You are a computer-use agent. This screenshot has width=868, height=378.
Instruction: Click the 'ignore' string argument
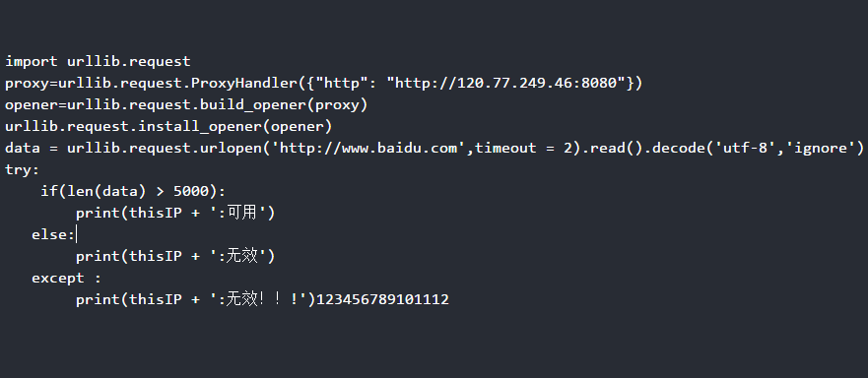click(x=821, y=148)
